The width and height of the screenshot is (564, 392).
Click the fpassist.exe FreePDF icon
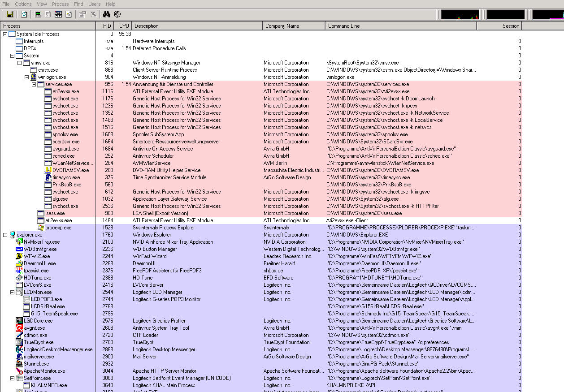point(19,271)
